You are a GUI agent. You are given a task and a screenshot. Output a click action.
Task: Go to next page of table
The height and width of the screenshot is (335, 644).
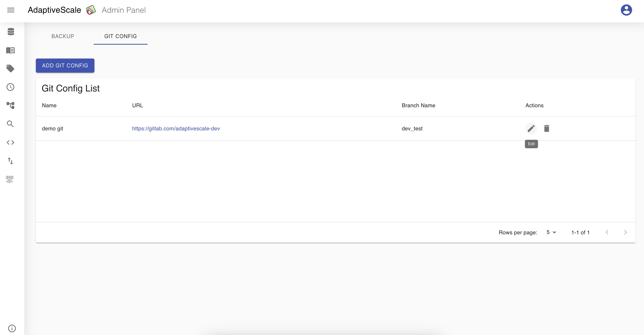tap(626, 232)
